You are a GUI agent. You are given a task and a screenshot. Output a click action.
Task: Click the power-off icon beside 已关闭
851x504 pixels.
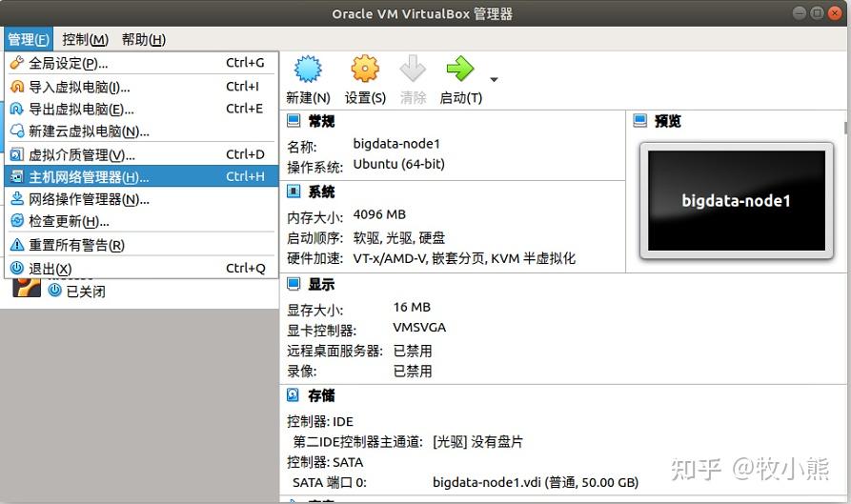point(55,291)
